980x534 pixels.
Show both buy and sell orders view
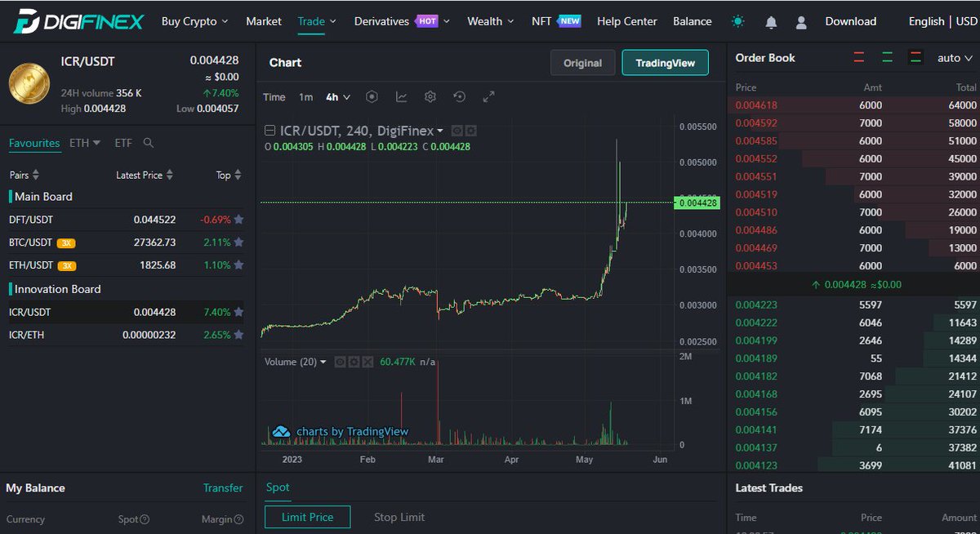click(x=915, y=58)
